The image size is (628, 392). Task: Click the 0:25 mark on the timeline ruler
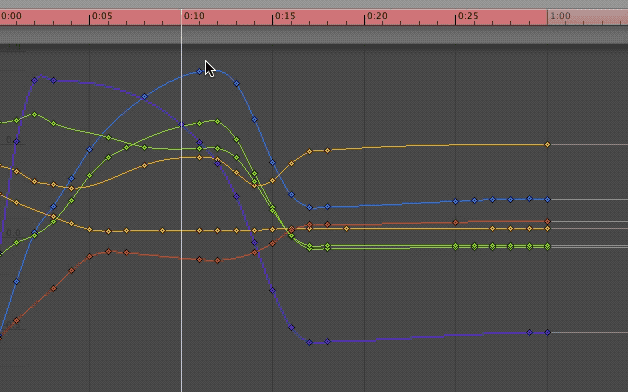[468, 16]
